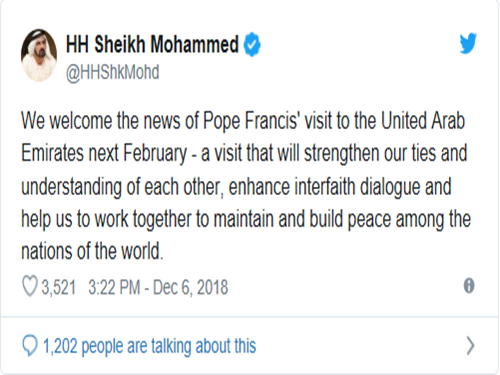Open Sheikh Mohammed's profile picture
500x375 pixels.
click(39, 55)
